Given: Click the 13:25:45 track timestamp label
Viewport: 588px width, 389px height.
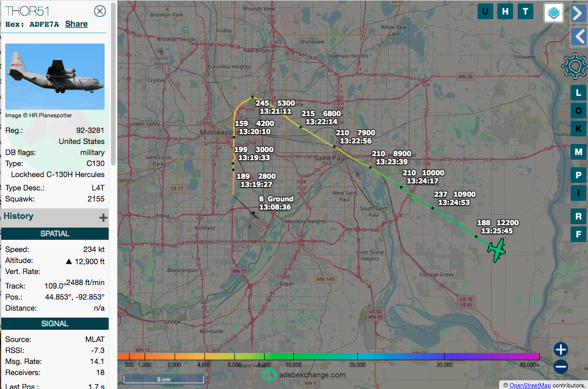Looking at the screenshot, I should point(497,231).
